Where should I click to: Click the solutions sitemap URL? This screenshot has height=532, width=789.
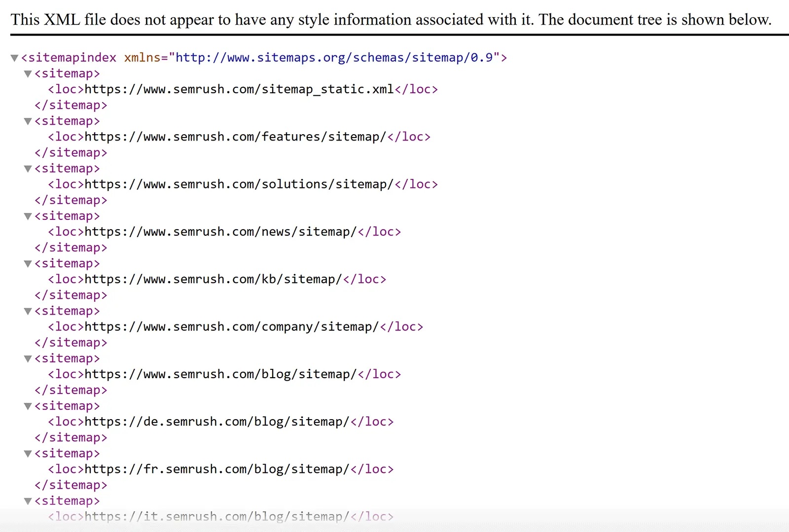coord(237,184)
